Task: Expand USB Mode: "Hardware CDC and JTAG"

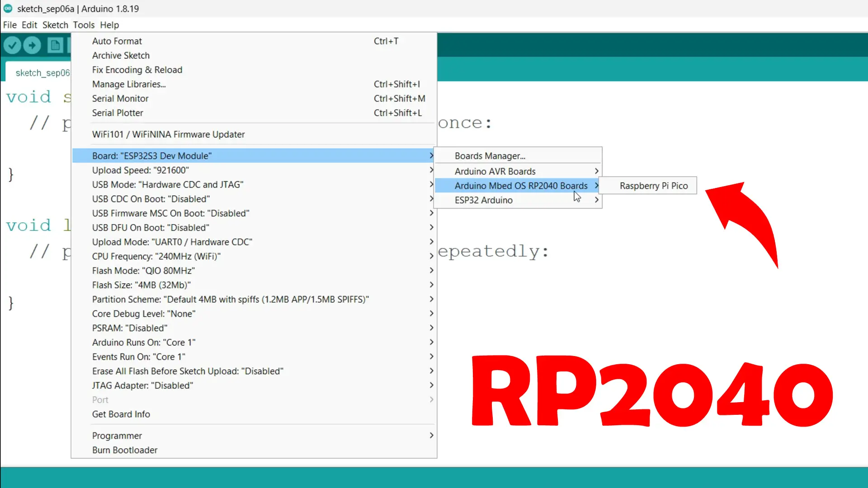Action: [x=254, y=184]
